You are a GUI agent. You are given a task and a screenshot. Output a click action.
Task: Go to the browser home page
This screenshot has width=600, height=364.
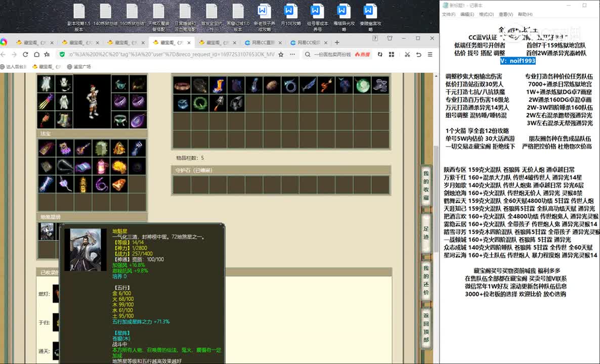pyautogui.click(x=36, y=54)
